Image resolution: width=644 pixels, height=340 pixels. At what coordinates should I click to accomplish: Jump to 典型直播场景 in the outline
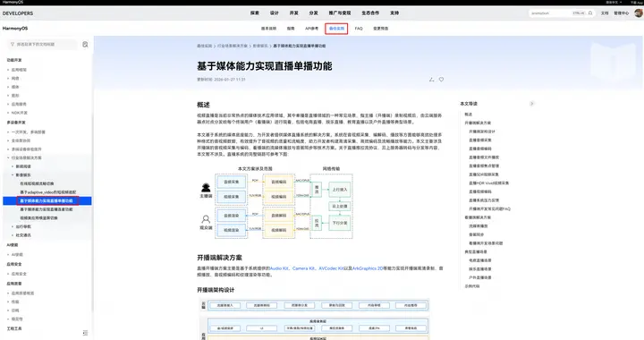point(476,252)
